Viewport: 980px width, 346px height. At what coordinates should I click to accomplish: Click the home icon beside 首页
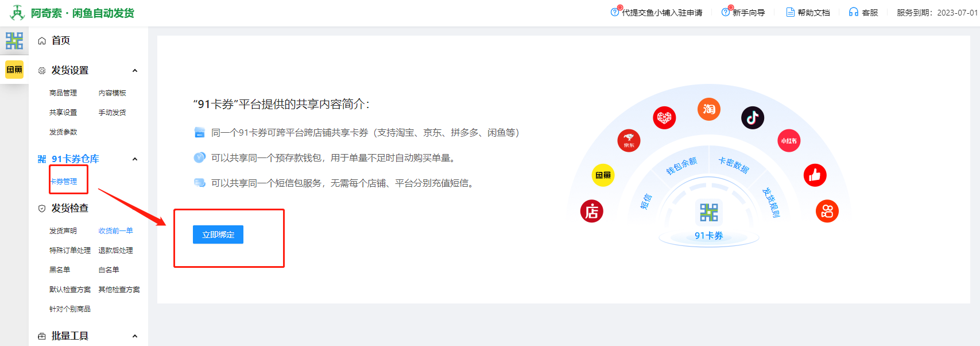tap(42, 41)
